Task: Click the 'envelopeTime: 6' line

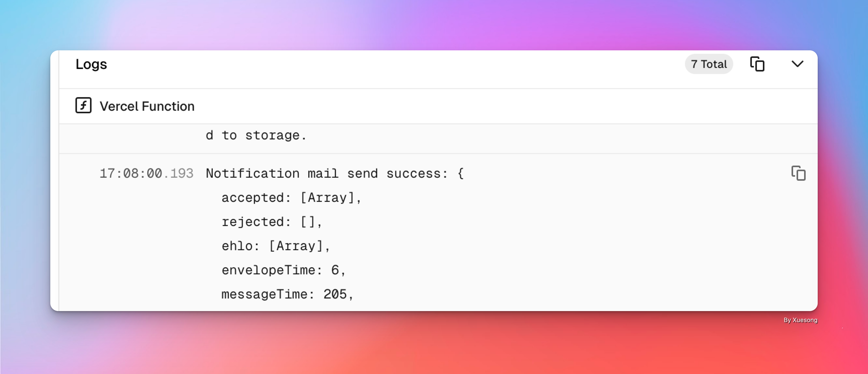Action: pos(283,270)
